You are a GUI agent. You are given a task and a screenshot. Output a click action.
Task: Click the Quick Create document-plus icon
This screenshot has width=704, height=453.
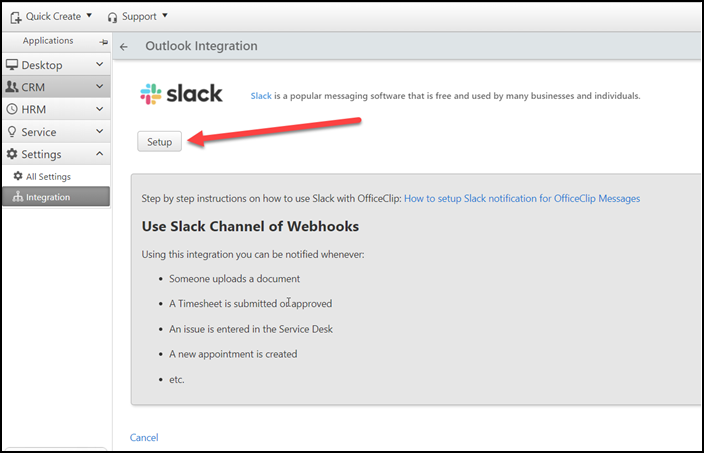tap(16, 18)
